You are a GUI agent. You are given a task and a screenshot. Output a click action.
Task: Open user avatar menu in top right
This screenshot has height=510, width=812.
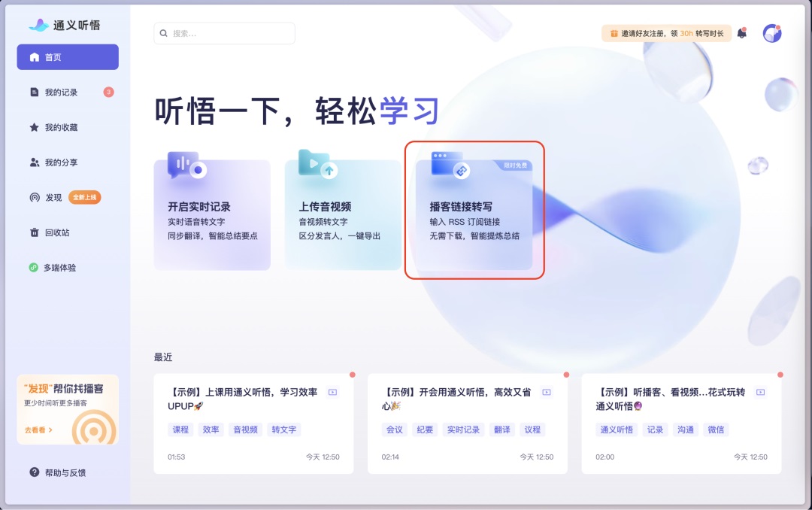(772, 32)
